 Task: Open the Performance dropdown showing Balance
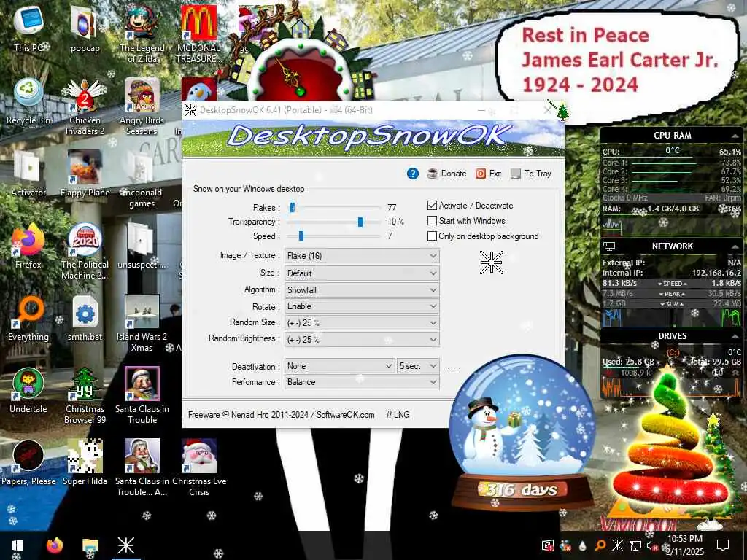(362, 382)
